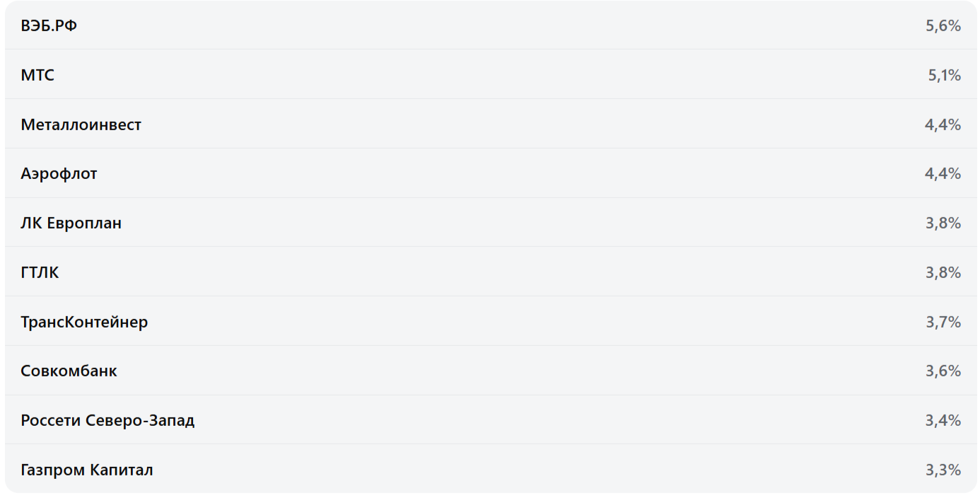Click the 5,1% value beside МТС
The height and width of the screenshot is (498, 980).
pos(944,76)
